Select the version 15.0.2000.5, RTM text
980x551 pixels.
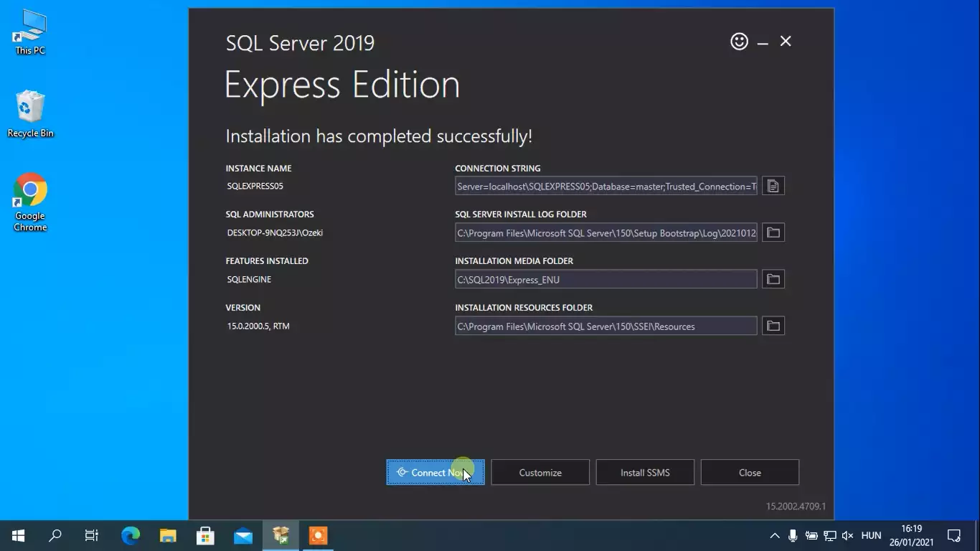point(258,326)
